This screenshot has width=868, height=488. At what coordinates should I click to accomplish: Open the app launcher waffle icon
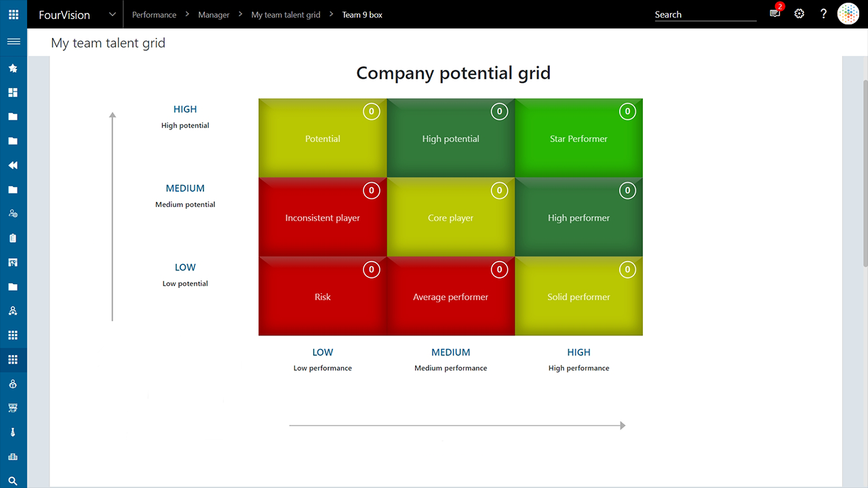click(13, 14)
